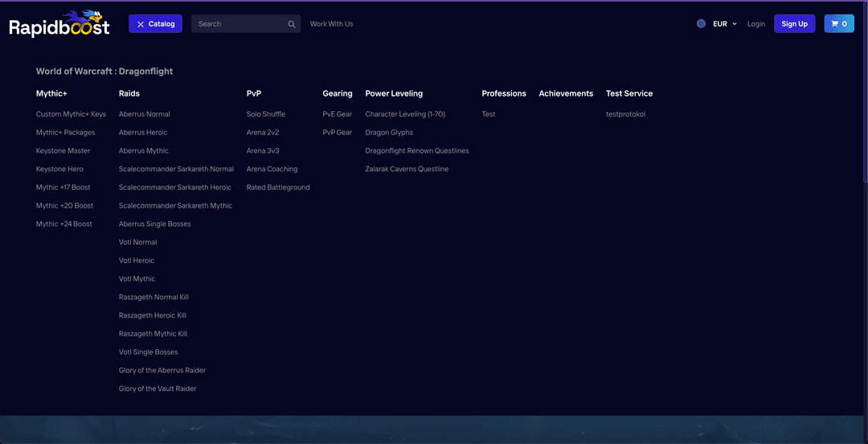The image size is (868, 444).
Task: Open the Raids category heading
Action: coord(129,93)
